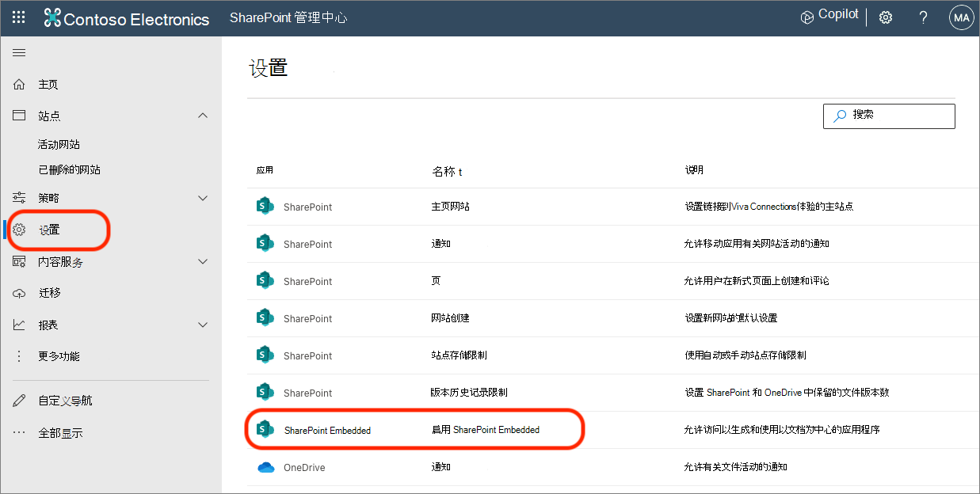Image resolution: width=980 pixels, height=494 pixels.
Task: Open the Microsoft 365 app launcher
Action: (19, 17)
